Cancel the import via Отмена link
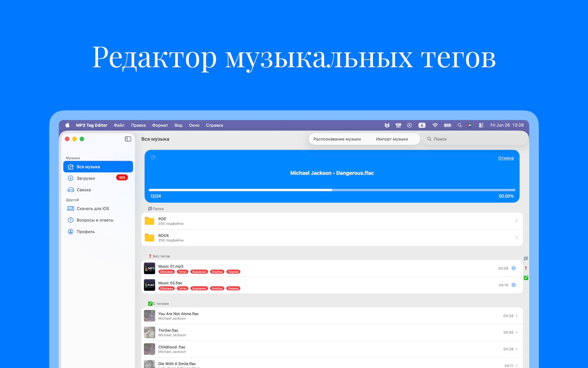588x368 pixels. point(506,158)
